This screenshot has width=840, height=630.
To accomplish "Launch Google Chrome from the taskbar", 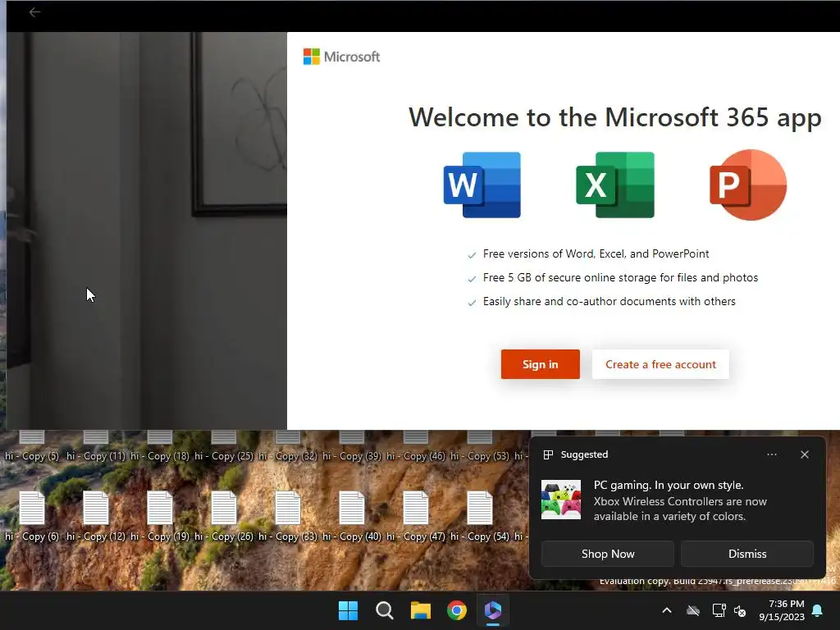I will 457,610.
